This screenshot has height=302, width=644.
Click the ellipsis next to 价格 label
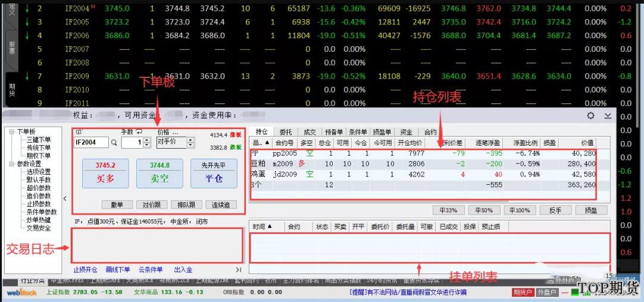pos(174,132)
